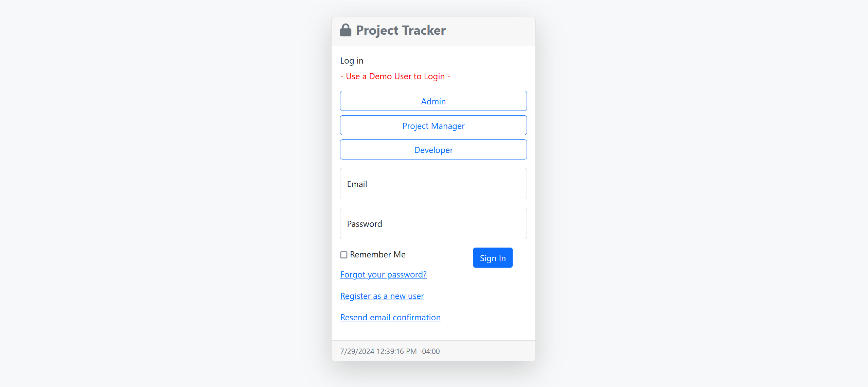The height and width of the screenshot is (387, 868).
Task: Click the Forgot your password link icon
Action: [383, 274]
